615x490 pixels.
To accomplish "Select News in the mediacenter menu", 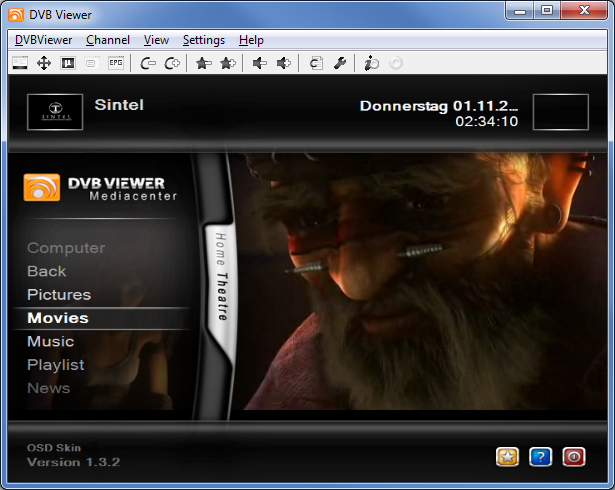I will 49,388.
